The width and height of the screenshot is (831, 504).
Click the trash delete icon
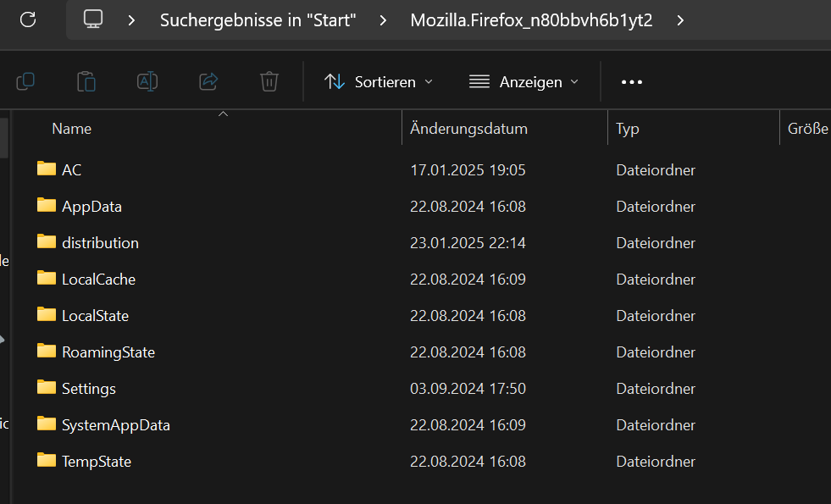click(269, 81)
